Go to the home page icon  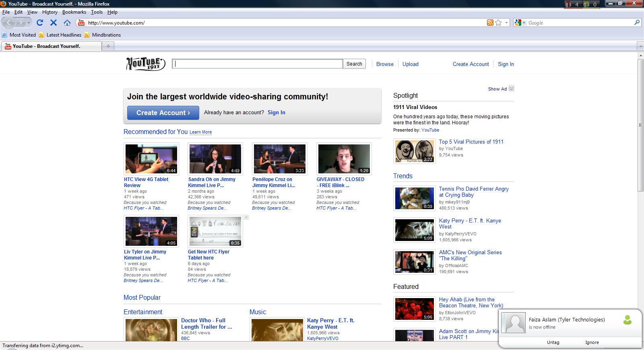point(67,23)
